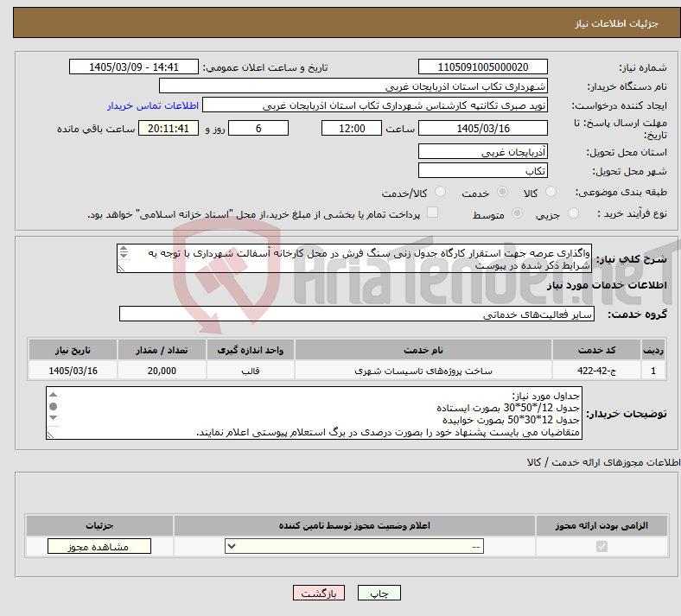This screenshot has height=616, width=681.
Task: Click the اعلام وضعیت مجوز توسط تامین کننده header
Action: tap(354, 525)
